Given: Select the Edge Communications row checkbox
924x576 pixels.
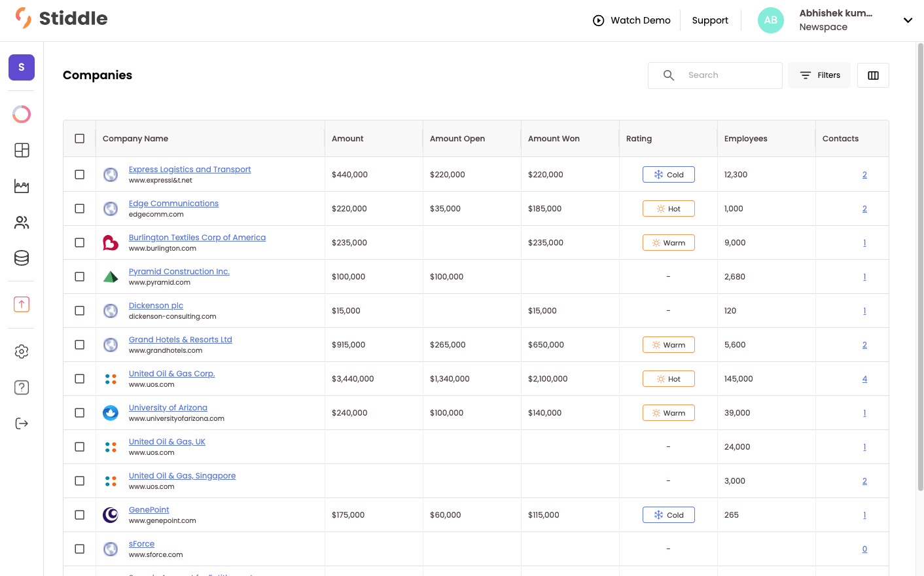Looking at the screenshot, I should 80,209.
